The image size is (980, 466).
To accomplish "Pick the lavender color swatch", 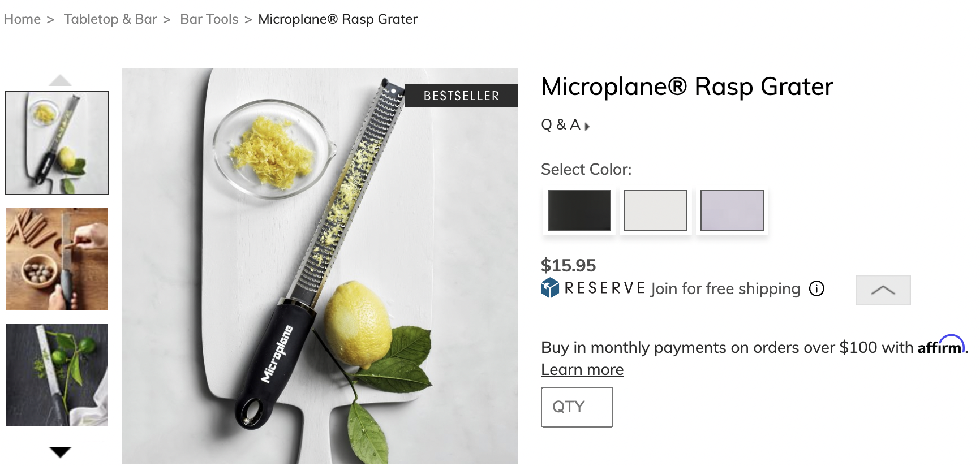I will (732, 210).
